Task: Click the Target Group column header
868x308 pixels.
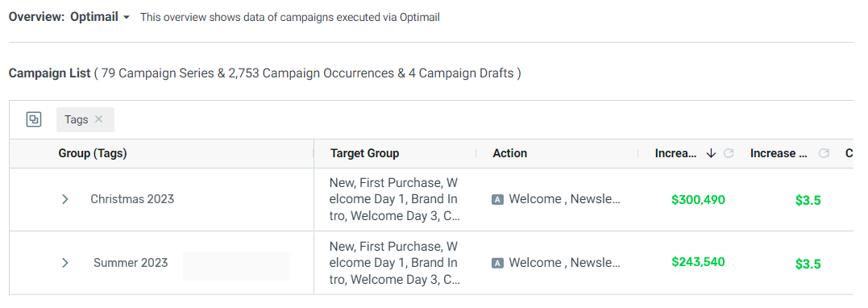Action: click(365, 153)
